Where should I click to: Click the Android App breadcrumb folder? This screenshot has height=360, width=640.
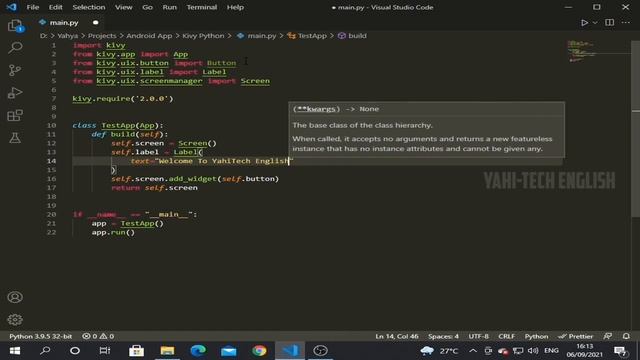coord(149,36)
